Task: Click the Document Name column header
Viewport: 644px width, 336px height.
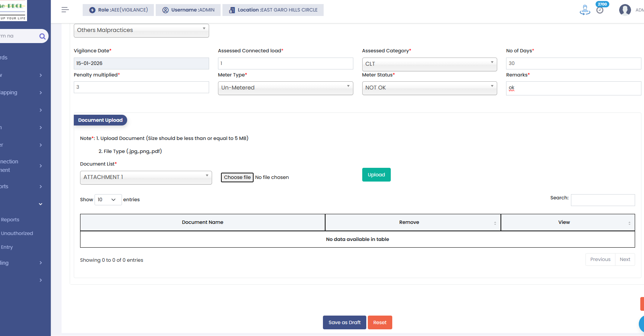Action: click(202, 222)
